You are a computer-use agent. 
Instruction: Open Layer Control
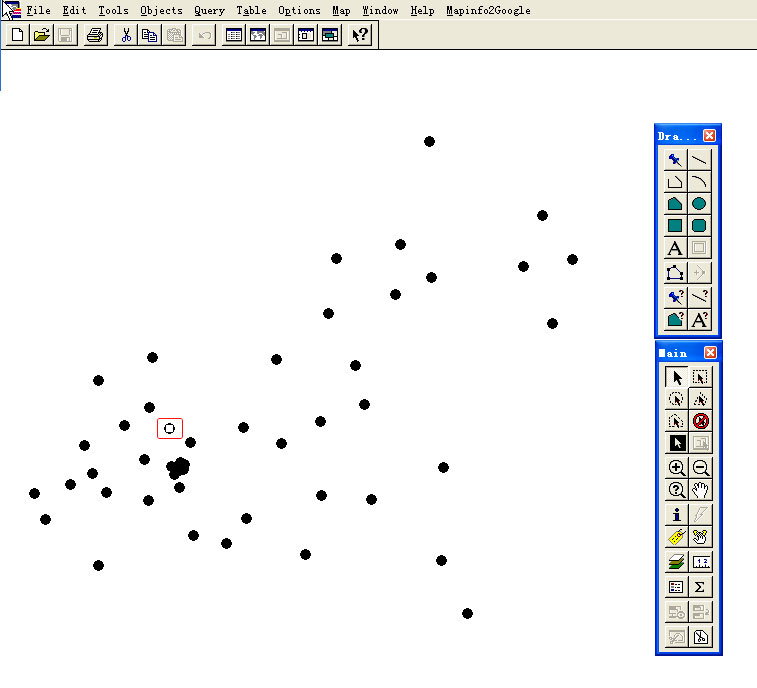point(676,562)
